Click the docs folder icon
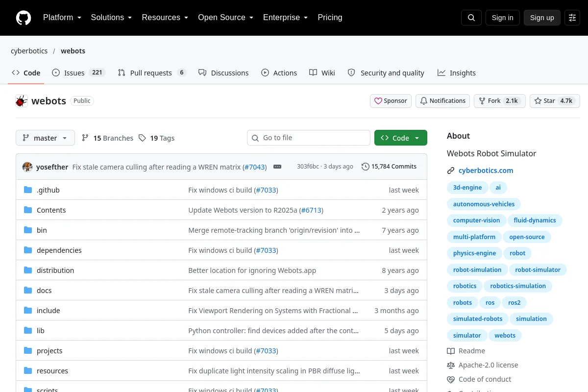This screenshot has height=392, width=588. [x=28, y=291]
